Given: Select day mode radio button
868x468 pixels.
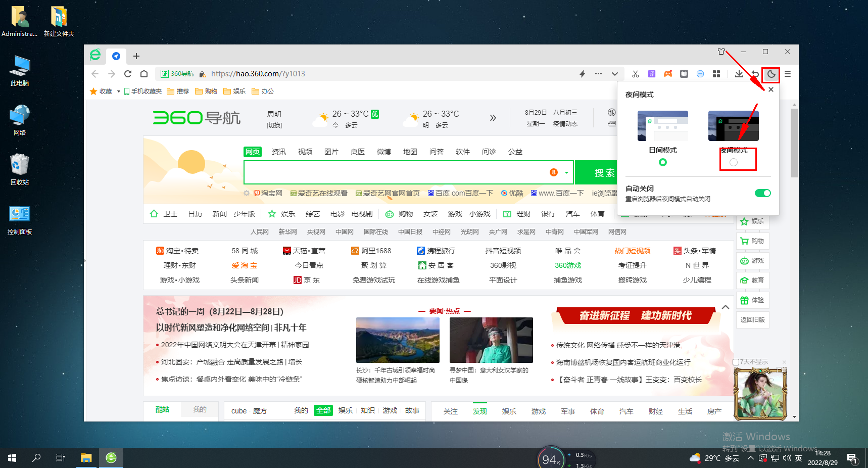Looking at the screenshot, I should point(663,162).
